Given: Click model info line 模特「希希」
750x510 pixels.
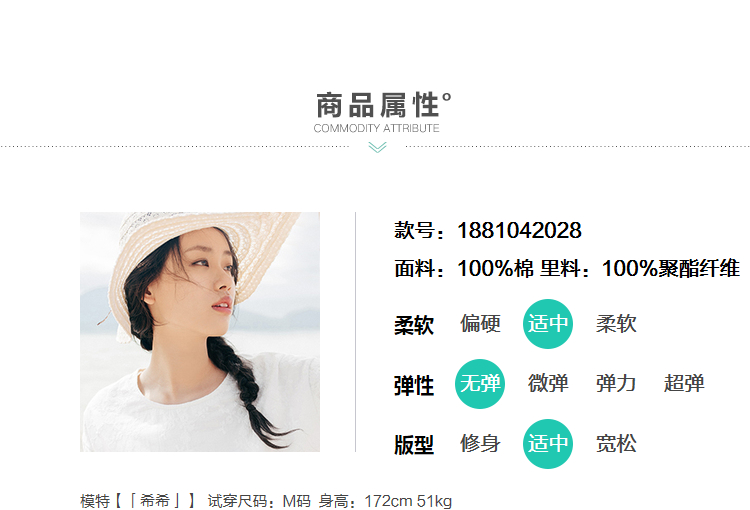Looking at the screenshot, I should (x=138, y=501).
